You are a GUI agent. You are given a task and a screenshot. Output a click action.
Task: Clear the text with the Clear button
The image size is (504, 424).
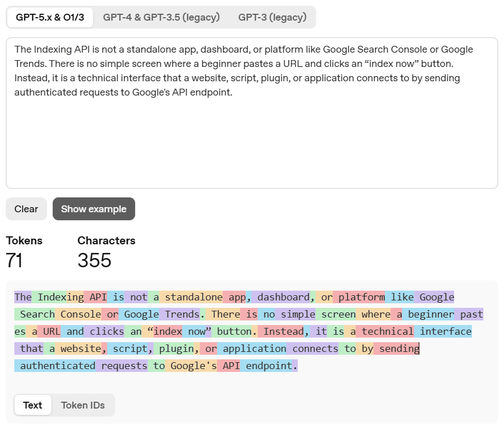26,209
